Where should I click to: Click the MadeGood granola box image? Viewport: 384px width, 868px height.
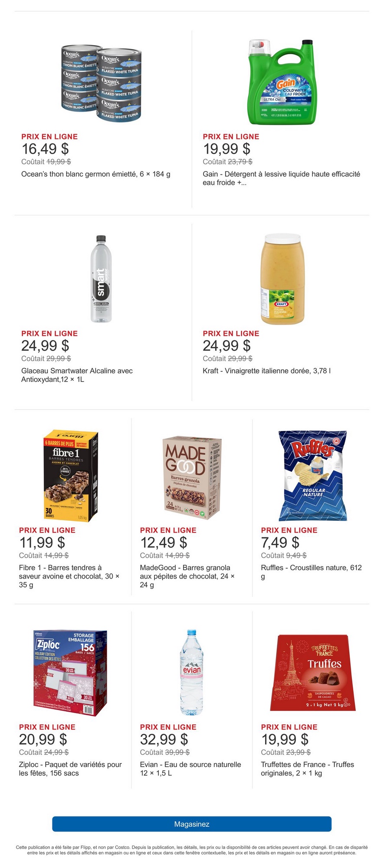pos(192,477)
